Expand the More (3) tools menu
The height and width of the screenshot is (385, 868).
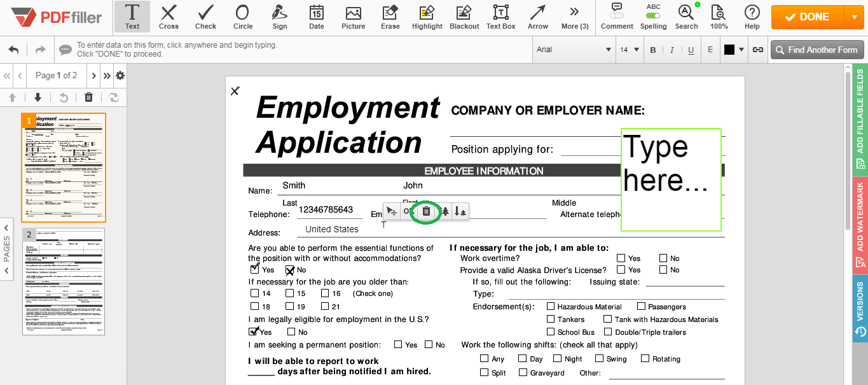(574, 17)
